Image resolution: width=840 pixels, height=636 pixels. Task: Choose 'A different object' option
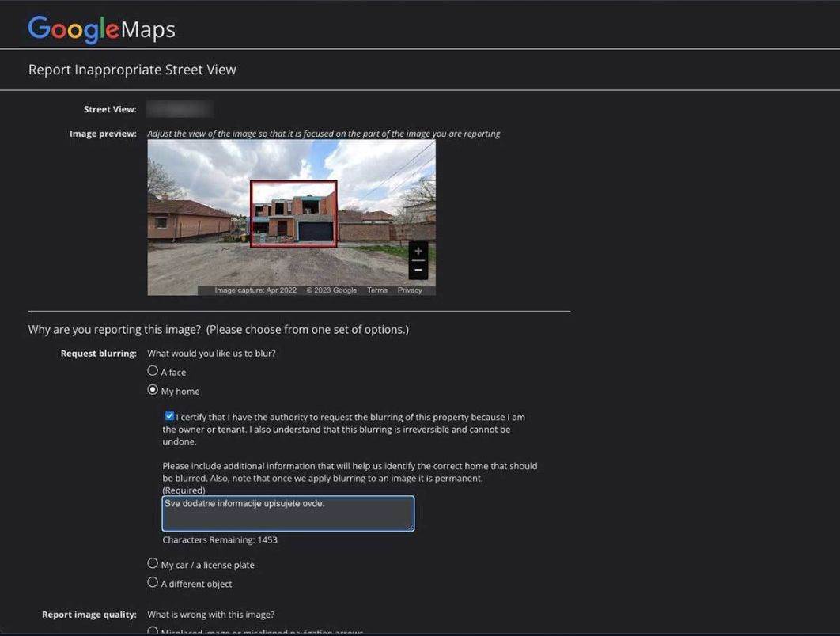tap(152, 581)
